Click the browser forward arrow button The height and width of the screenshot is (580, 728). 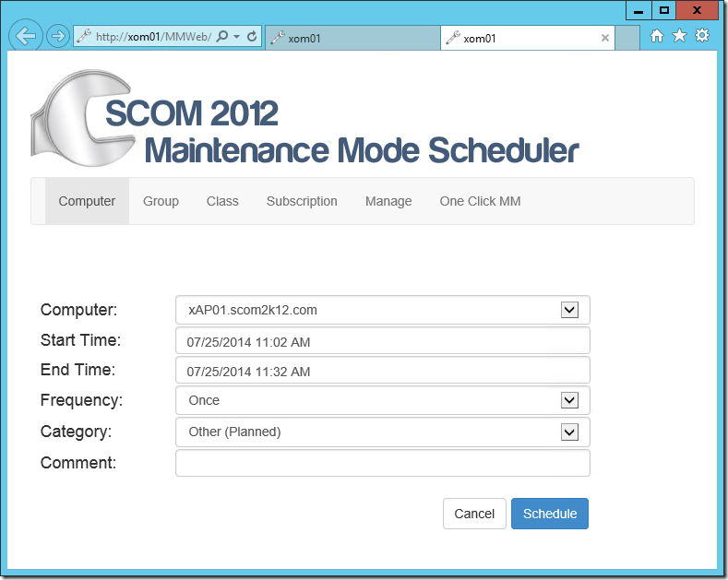click(x=58, y=36)
